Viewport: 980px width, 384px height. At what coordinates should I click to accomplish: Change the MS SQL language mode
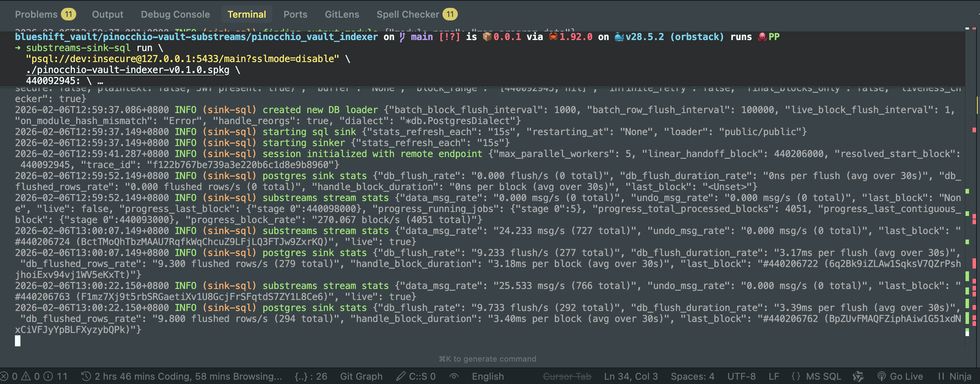pos(823,377)
